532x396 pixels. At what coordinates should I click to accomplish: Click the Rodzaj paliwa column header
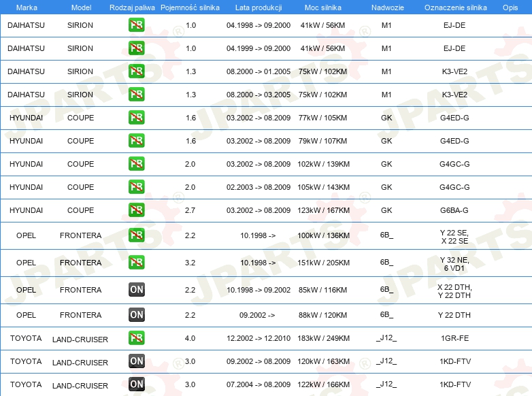tap(131, 7)
